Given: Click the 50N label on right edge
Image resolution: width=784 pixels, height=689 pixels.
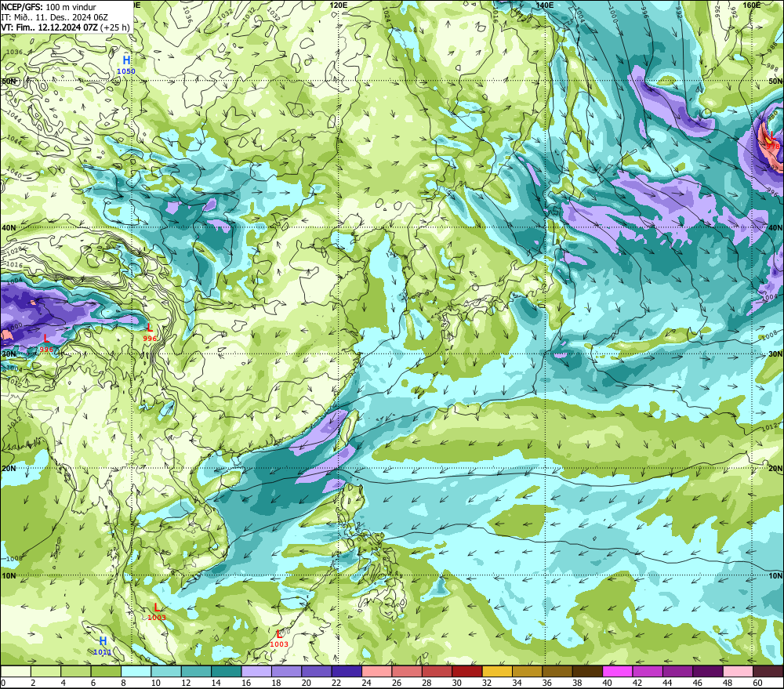Looking at the screenshot, I should click(x=775, y=81).
